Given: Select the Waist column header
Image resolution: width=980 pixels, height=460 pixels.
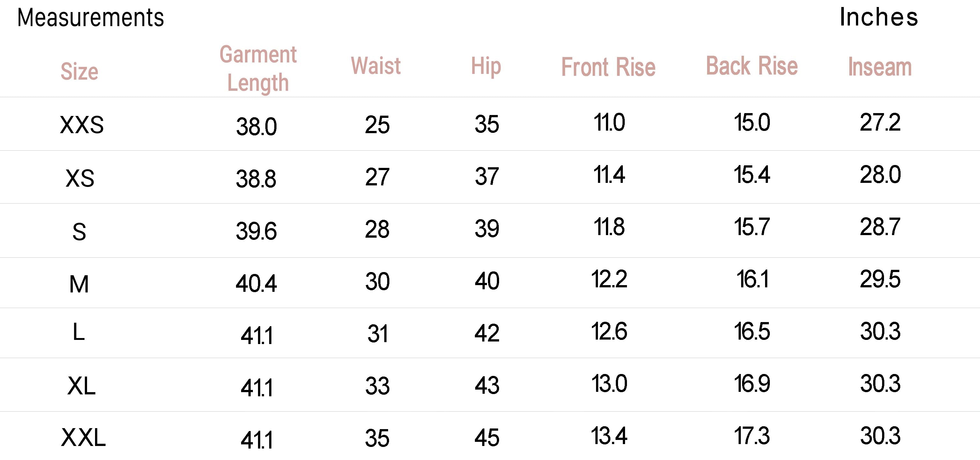Looking at the screenshot, I should point(376,65).
